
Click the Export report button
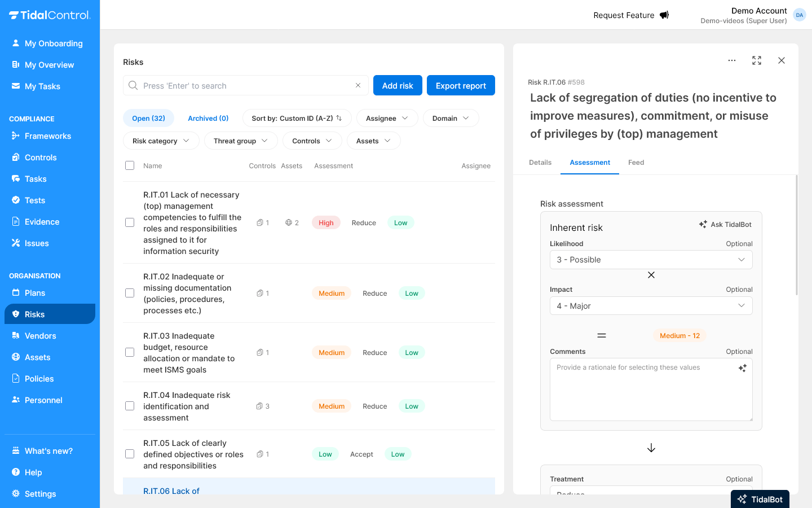(x=461, y=86)
